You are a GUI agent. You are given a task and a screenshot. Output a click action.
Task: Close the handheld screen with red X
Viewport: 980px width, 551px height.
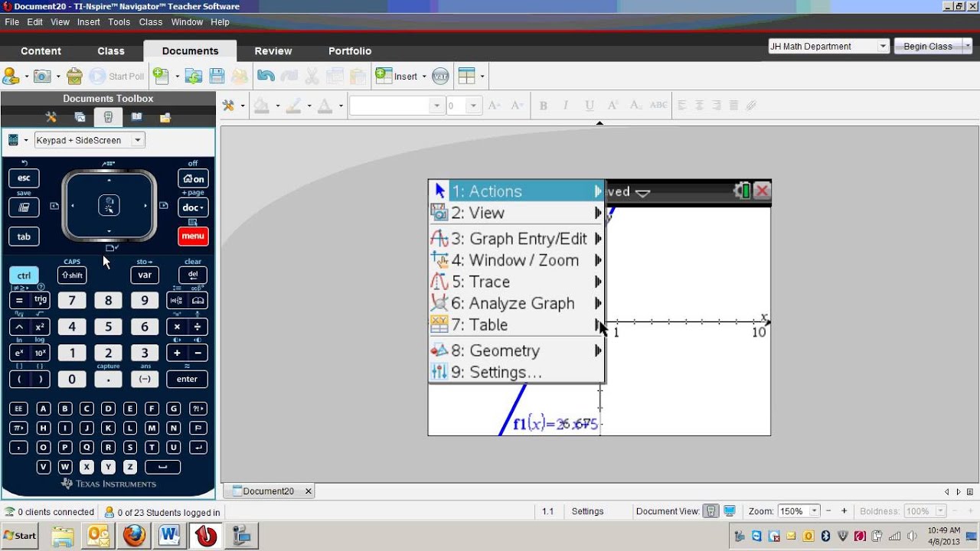(762, 191)
